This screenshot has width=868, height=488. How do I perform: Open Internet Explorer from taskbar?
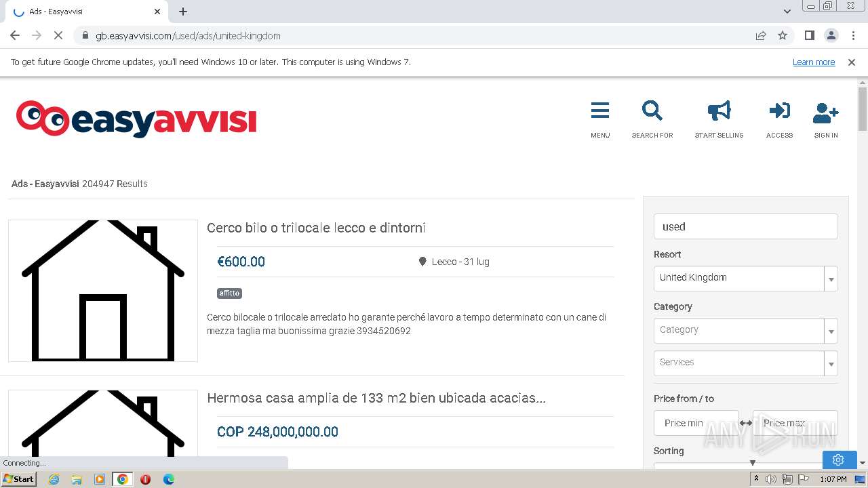pos(54,479)
